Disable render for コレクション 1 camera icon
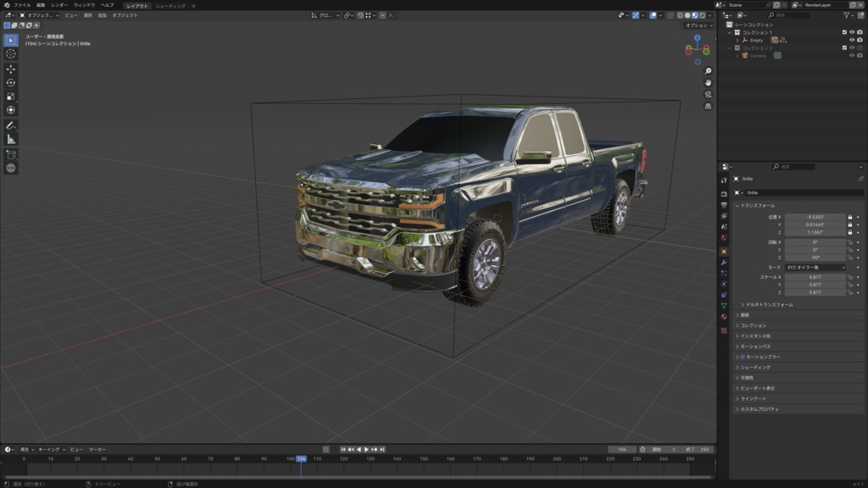This screenshot has height=488, width=868. pos(860,32)
